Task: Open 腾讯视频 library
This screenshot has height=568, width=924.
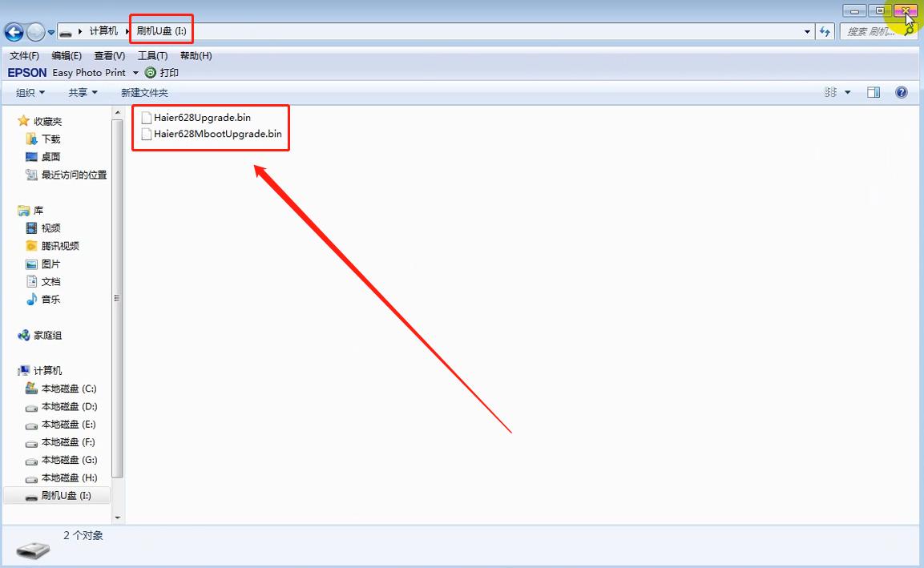Action: [60, 246]
